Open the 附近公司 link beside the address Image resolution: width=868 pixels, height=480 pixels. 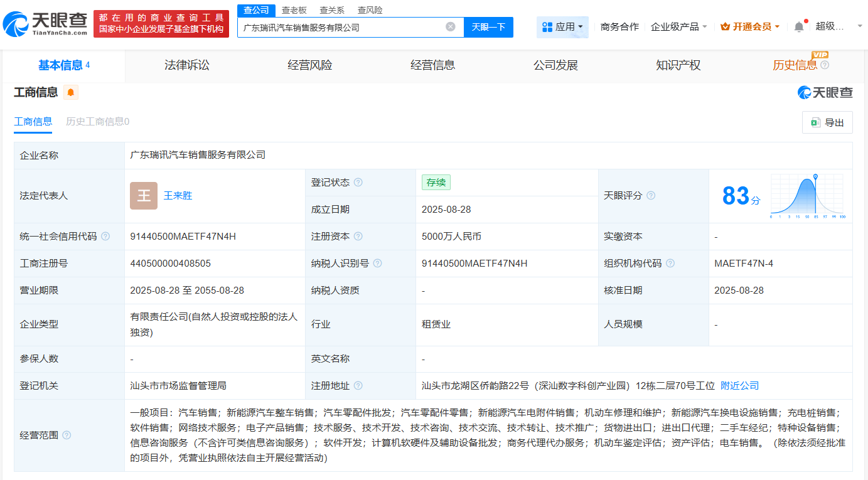point(739,385)
